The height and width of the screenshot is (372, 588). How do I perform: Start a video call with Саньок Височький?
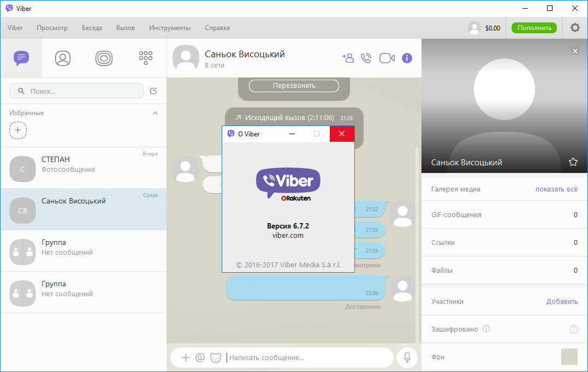point(387,58)
